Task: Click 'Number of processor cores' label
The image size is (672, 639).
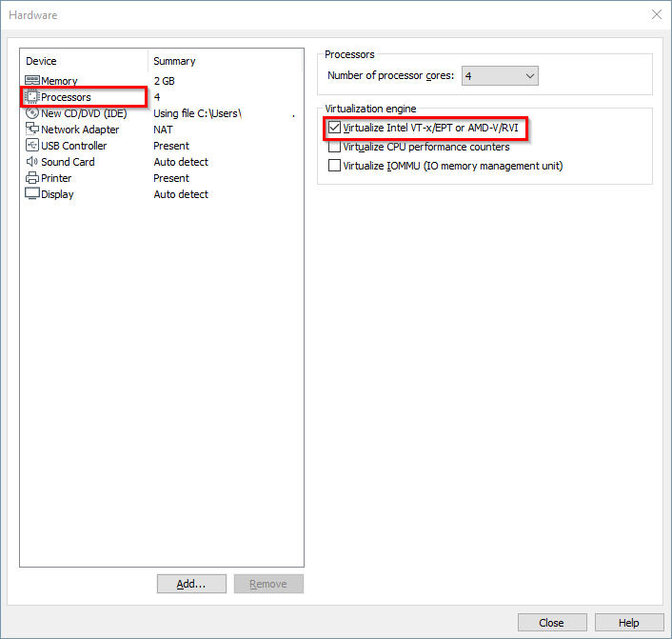Action: pyautogui.click(x=390, y=75)
